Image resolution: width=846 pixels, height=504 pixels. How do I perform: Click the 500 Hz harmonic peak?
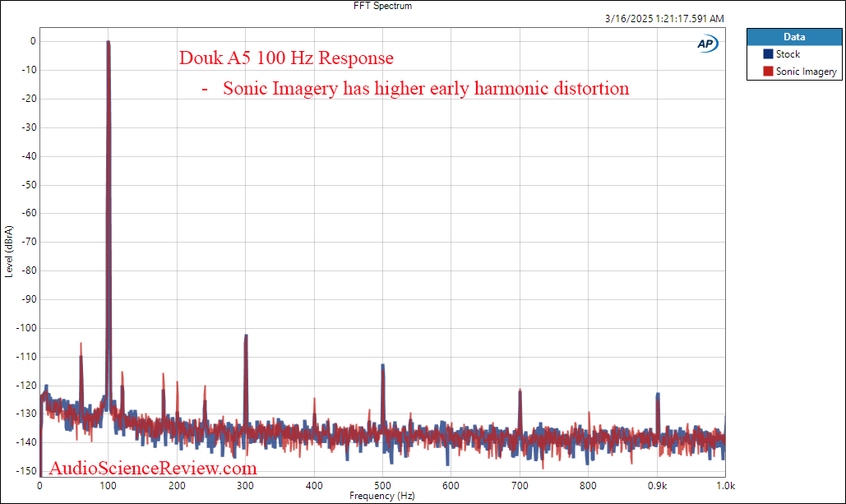click(x=383, y=396)
